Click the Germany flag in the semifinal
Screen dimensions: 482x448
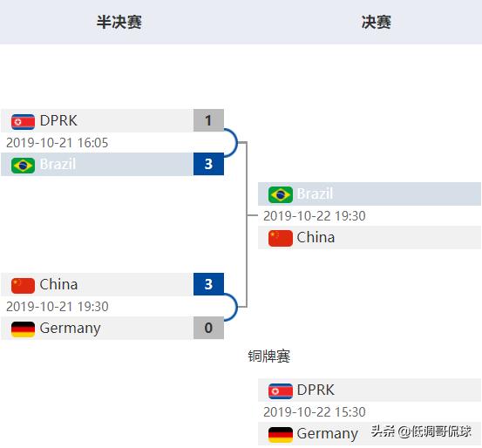[23, 329]
